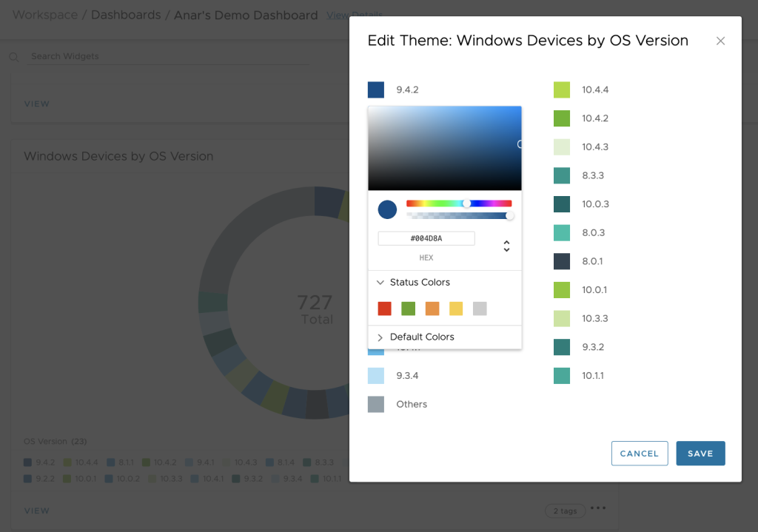
Task: Select the 9.4.2 color swatch
Action: tap(376, 90)
